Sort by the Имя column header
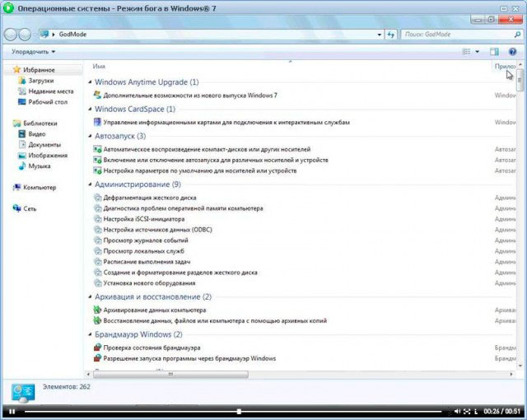Viewport: 527px width, 420px height. pos(99,66)
